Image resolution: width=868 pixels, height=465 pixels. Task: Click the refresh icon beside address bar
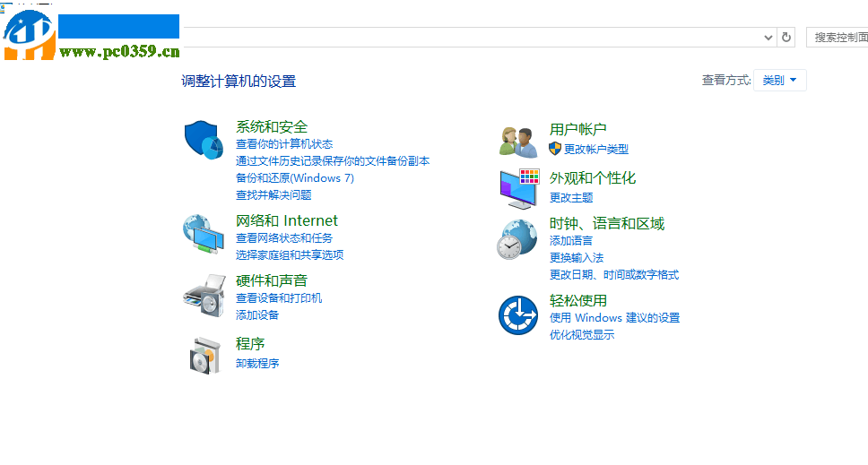pyautogui.click(x=786, y=38)
